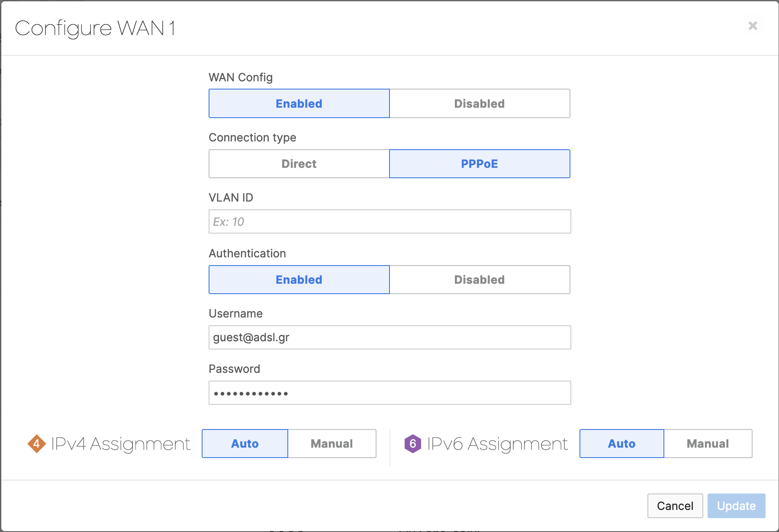This screenshot has width=779, height=532.
Task: Click the IPv4 Assignment diamond icon
Action: tap(37, 443)
